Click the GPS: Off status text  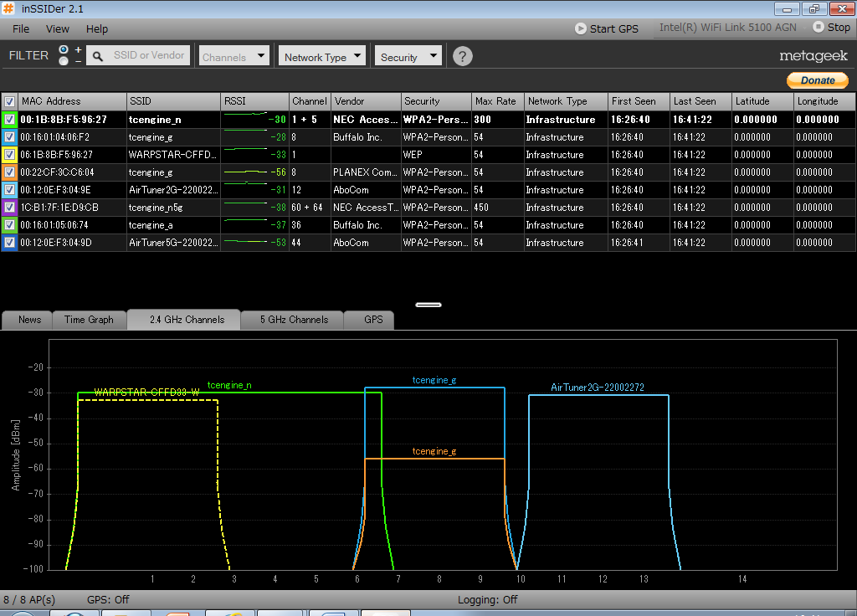108,599
